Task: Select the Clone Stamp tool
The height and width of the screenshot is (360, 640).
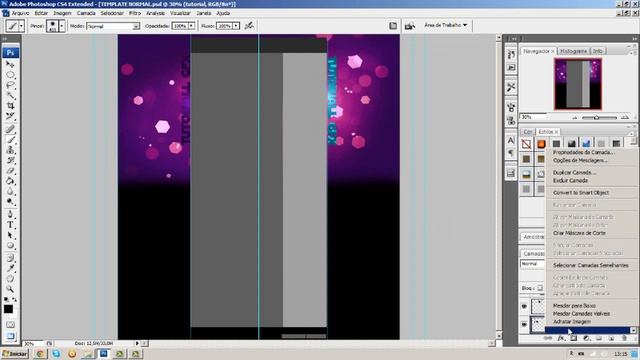Action: coord(10,150)
